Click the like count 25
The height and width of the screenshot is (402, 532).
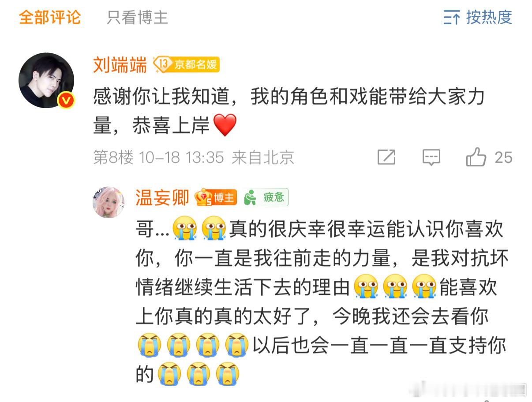(x=503, y=157)
